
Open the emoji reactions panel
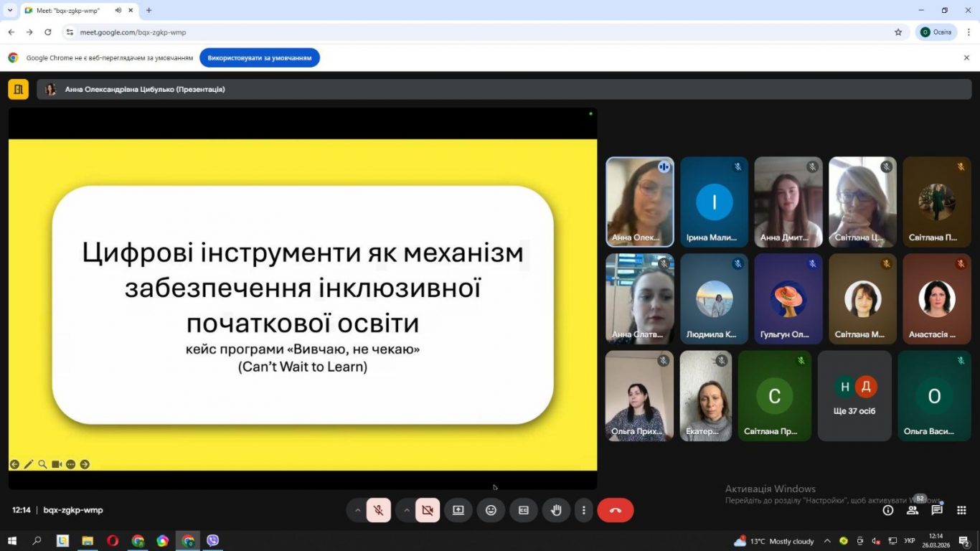tap(491, 510)
